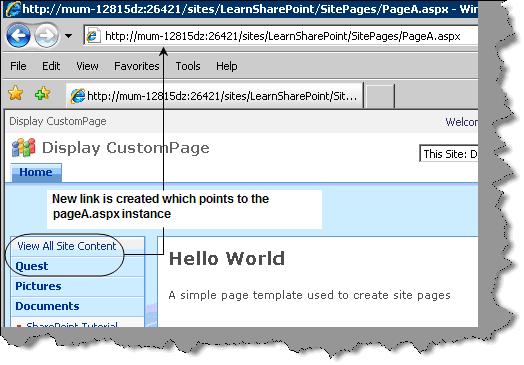Open the Edit menu
The height and width of the screenshot is (365, 524).
[51, 66]
